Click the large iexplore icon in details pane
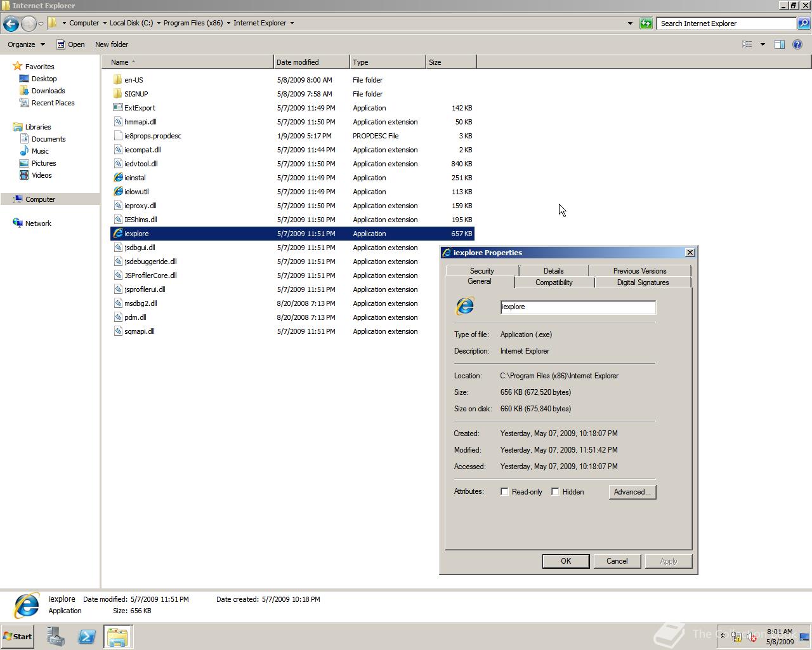Viewport: 812px width, 650px height. [27, 605]
